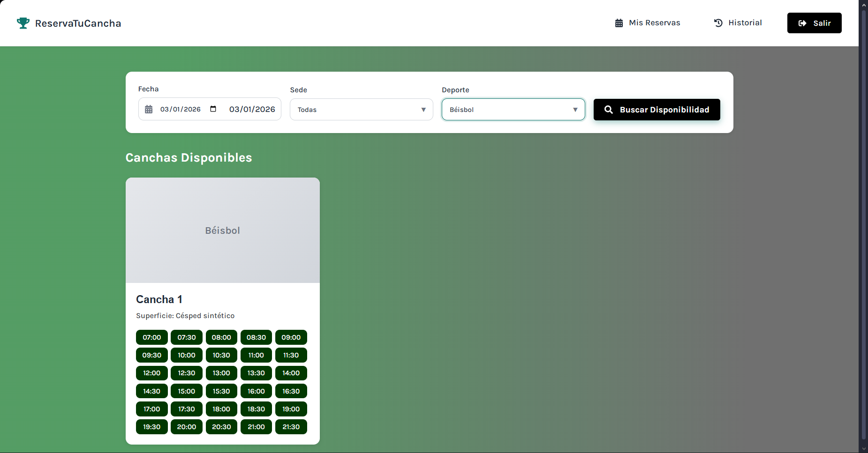Click the ReservaTuCancha trophy logo icon

pos(23,23)
